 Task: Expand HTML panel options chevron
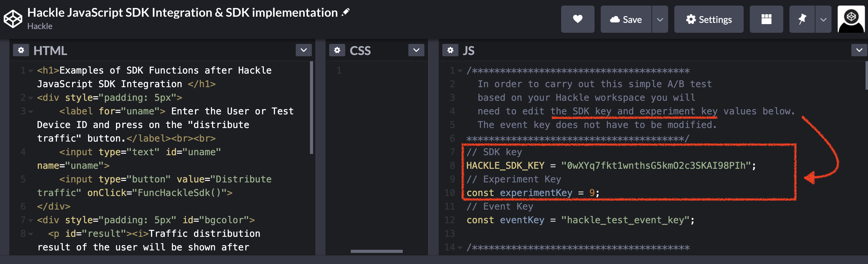click(x=303, y=50)
